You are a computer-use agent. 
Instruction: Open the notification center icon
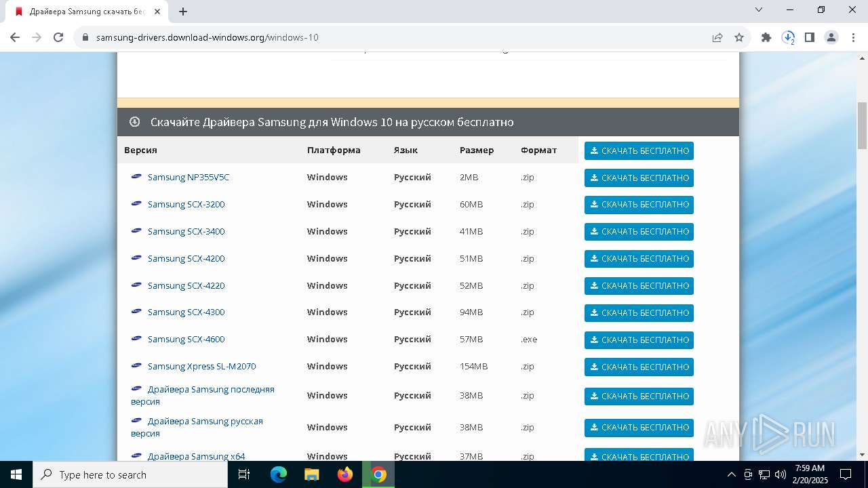pyautogui.click(x=846, y=474)
